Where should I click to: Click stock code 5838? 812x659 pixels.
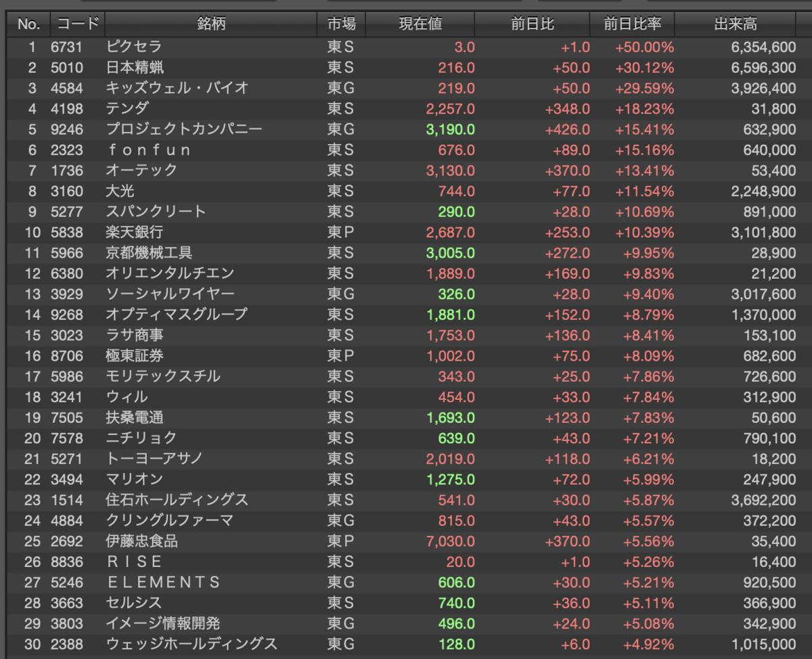(x=66, y=232)
